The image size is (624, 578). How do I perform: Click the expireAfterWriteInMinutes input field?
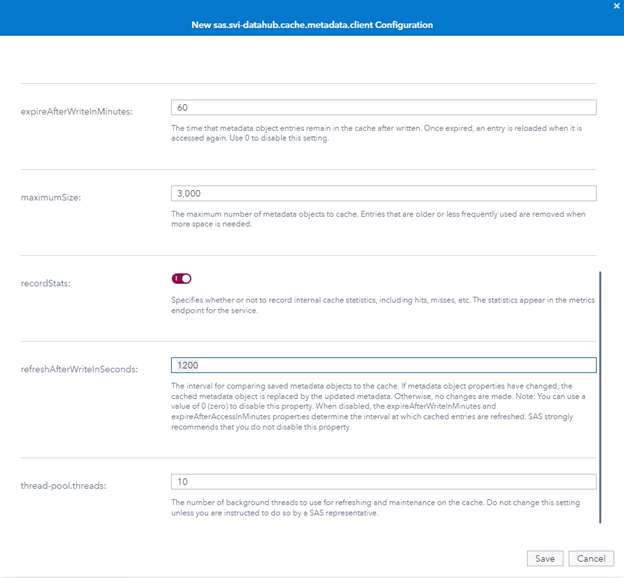(x=384, y=107)
